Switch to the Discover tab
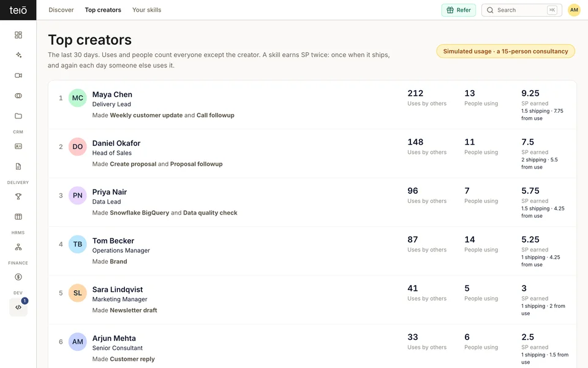Image resolution: width=588 pixels, height=368 pixels. click(x=61, y=10)
